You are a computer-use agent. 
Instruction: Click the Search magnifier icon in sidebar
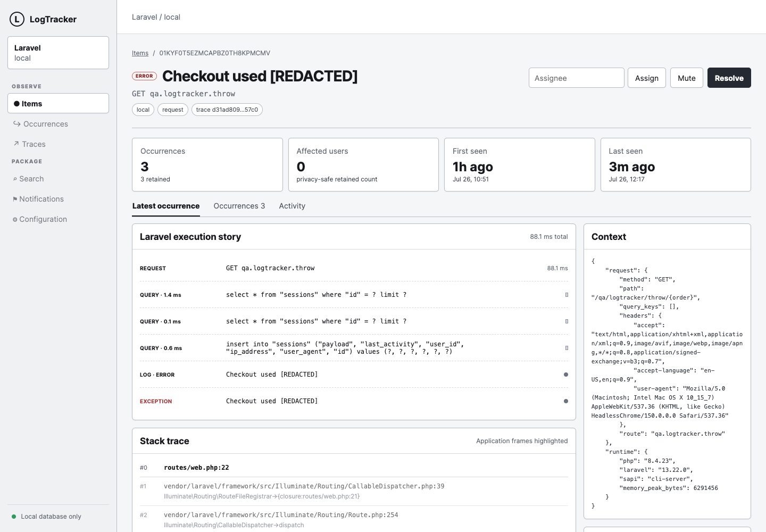tap(15, 179)
